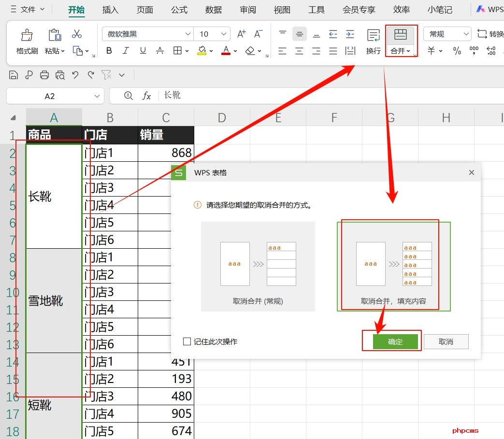This screenshot has height=439, width=504.
Task: Toggle Strikethrough formatting
Action: (x=160, y=50)
